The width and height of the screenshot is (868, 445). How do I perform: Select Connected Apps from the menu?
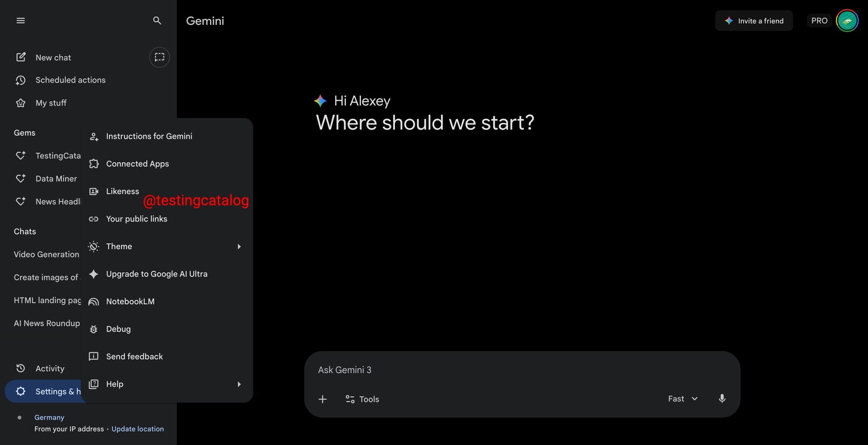(x=138, y=164)
